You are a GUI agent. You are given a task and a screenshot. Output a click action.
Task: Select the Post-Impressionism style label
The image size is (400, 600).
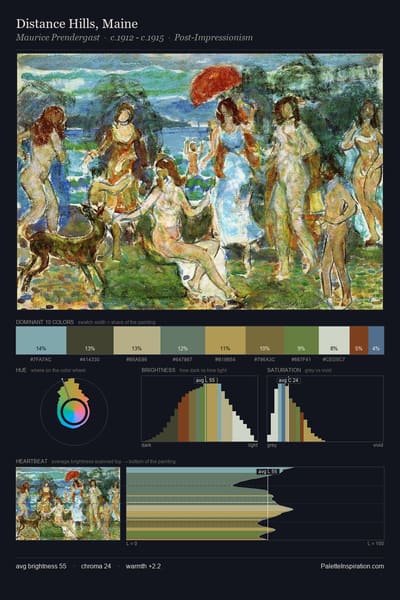tap(213, 38)
